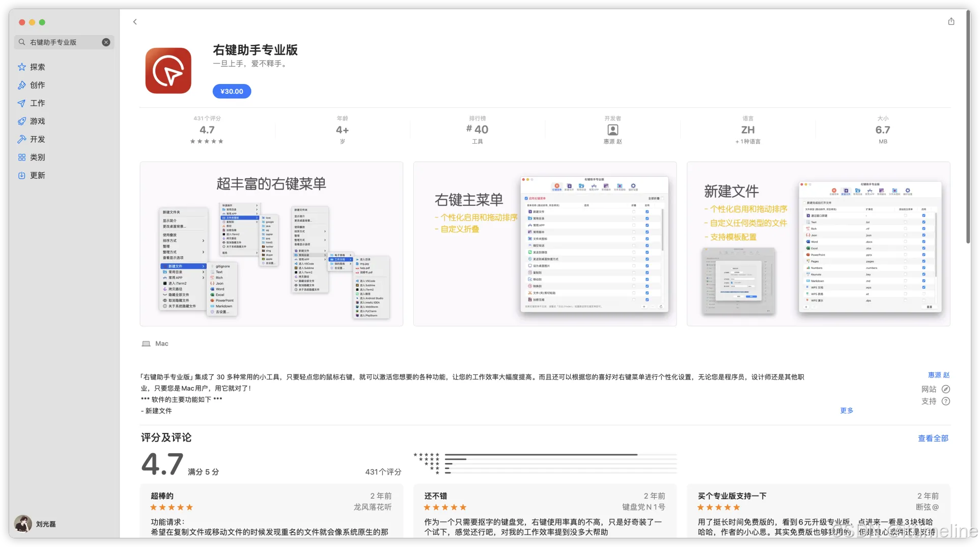Click the subtitle 一旦上手，爱不释手。
The image size is (980, 547).
click(251, 64)
